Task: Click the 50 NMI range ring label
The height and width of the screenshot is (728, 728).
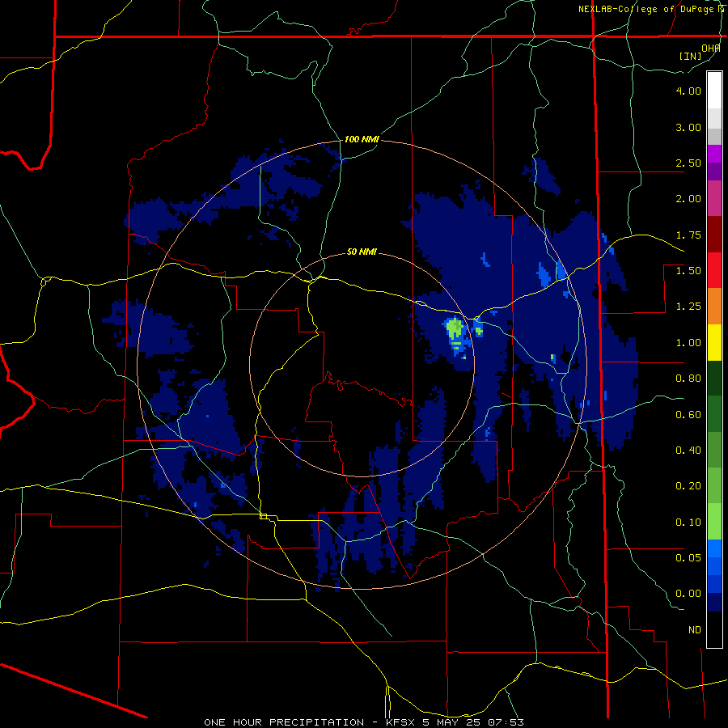Action: [x=362, y=252]
